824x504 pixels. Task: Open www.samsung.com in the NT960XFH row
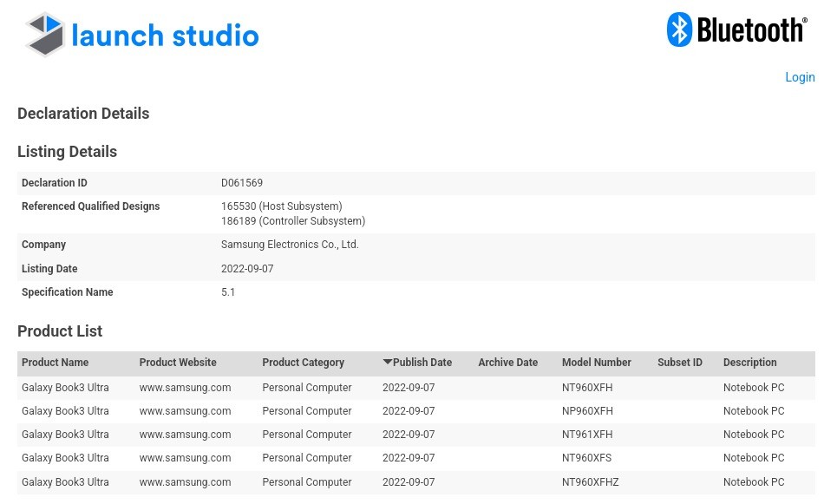[x=185, y=388]
